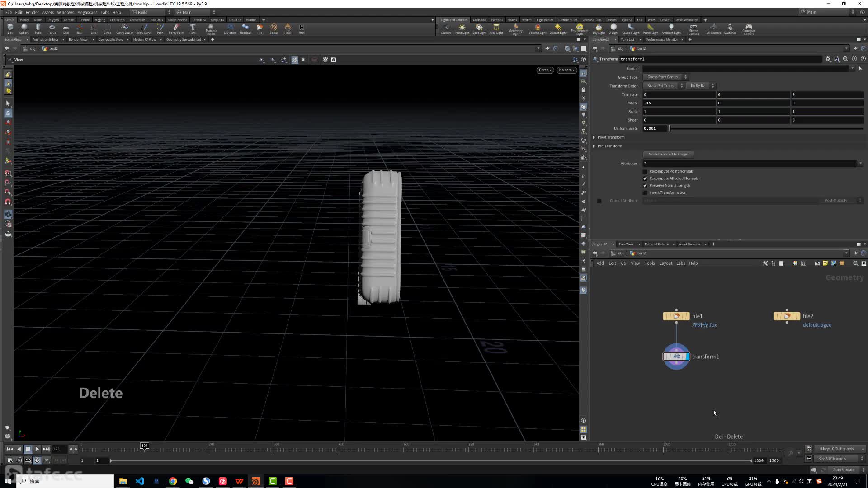
Task: Open the Persp viewport dropdown
Action: tap(545, 70)
